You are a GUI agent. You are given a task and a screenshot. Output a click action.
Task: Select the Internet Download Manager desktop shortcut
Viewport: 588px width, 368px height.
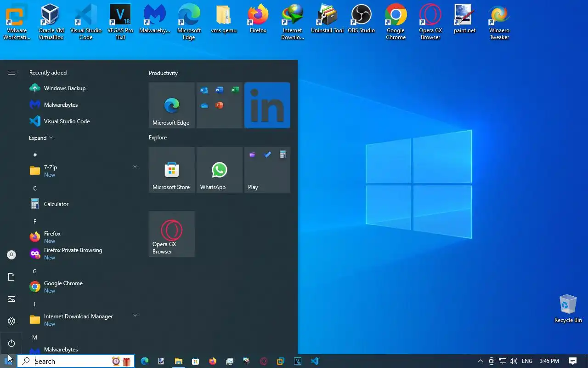click(293, 22)
